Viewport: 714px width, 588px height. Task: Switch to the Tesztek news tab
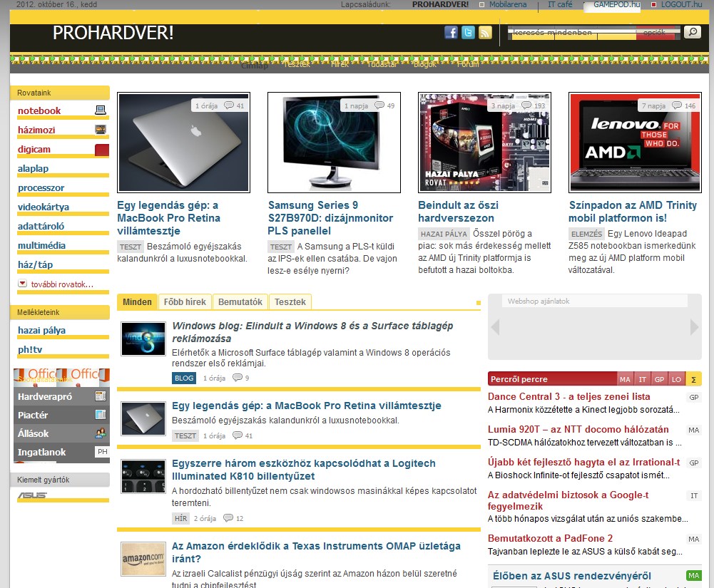point(290,301)
